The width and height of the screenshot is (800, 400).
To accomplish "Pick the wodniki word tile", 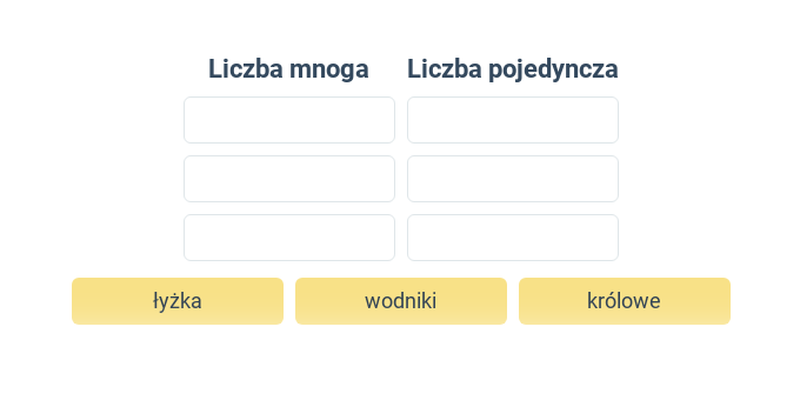I will pyautogui.click(x=401, y=301).
